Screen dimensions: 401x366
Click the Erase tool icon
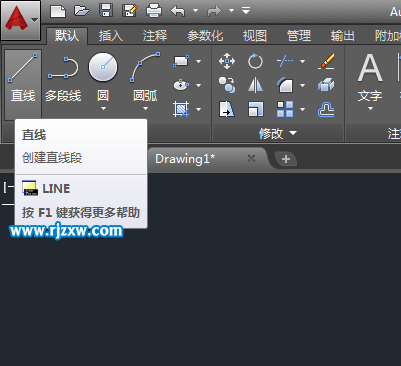(326, 61)
